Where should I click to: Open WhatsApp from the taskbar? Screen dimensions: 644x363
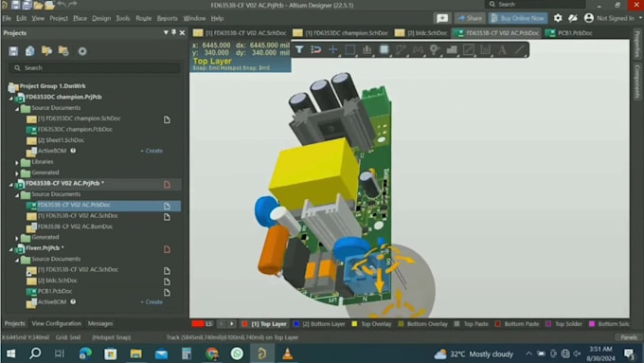(237, 354)
